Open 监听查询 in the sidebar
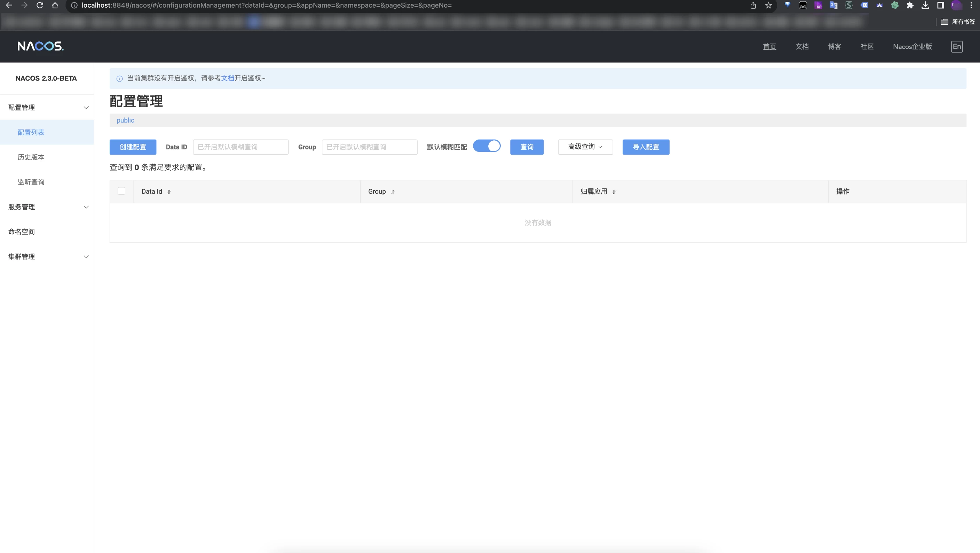The height and width of the screenshot is (553, 980). click(x=31, y=182)
